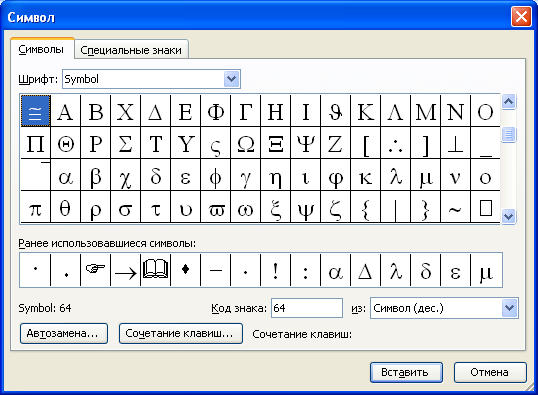The width and height of the screenshot is (538, 395).
Task: Select lowercase alpha α in the main grid
Action: (66, 175)
